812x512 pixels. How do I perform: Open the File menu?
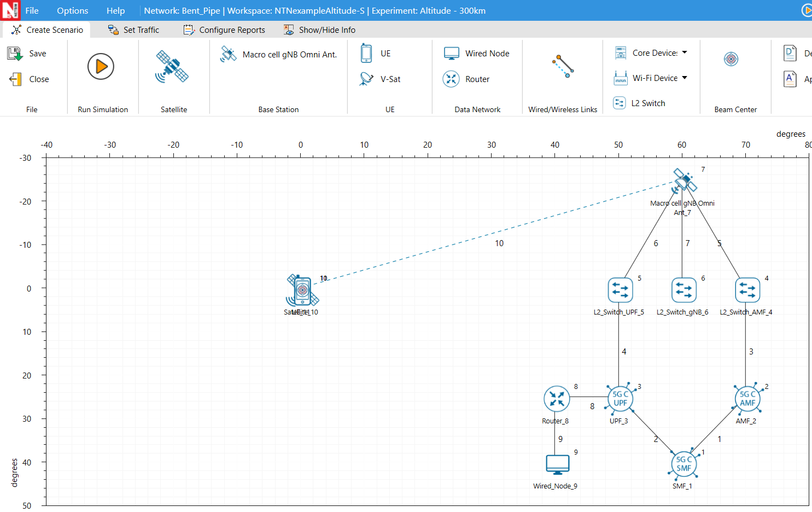tap(32, 11)
